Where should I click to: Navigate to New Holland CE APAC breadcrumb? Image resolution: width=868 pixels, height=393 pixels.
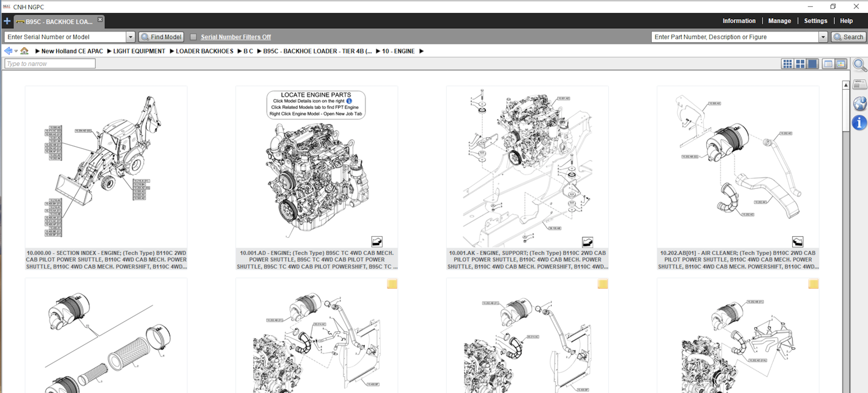(72, 51)
